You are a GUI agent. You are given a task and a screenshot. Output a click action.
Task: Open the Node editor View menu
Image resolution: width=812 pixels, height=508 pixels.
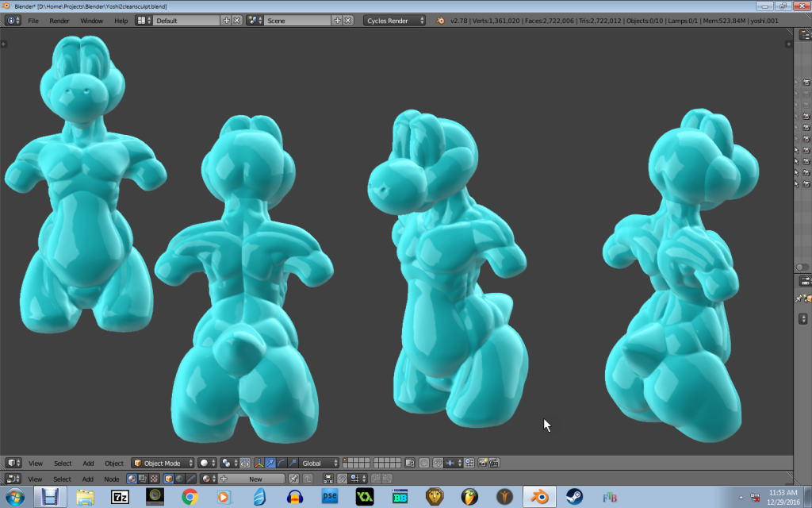point(35,479)
